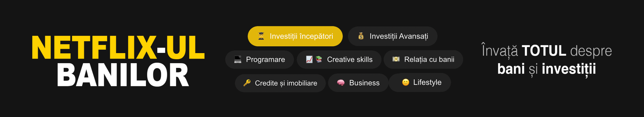Pick the Business category text
Image resolution: width=644 pixels, height=117 pixels.
pyautogui.click(x=364, y=83)
